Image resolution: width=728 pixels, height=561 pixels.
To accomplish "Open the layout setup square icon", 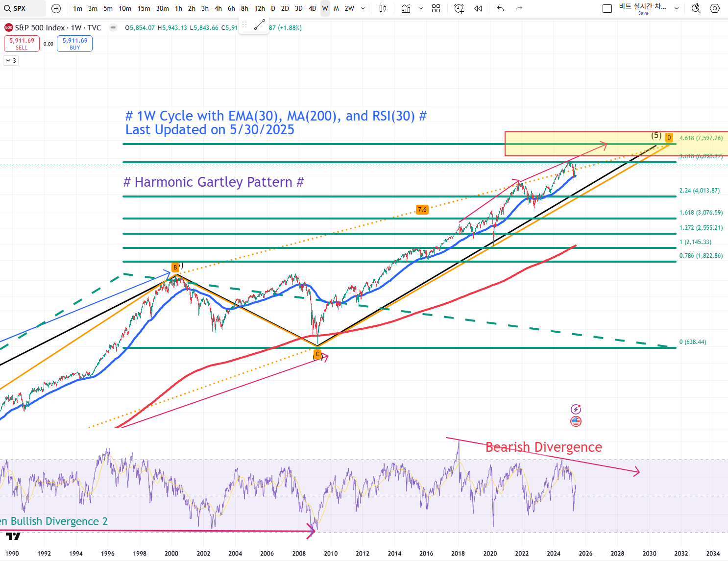I will coord(607,8).
